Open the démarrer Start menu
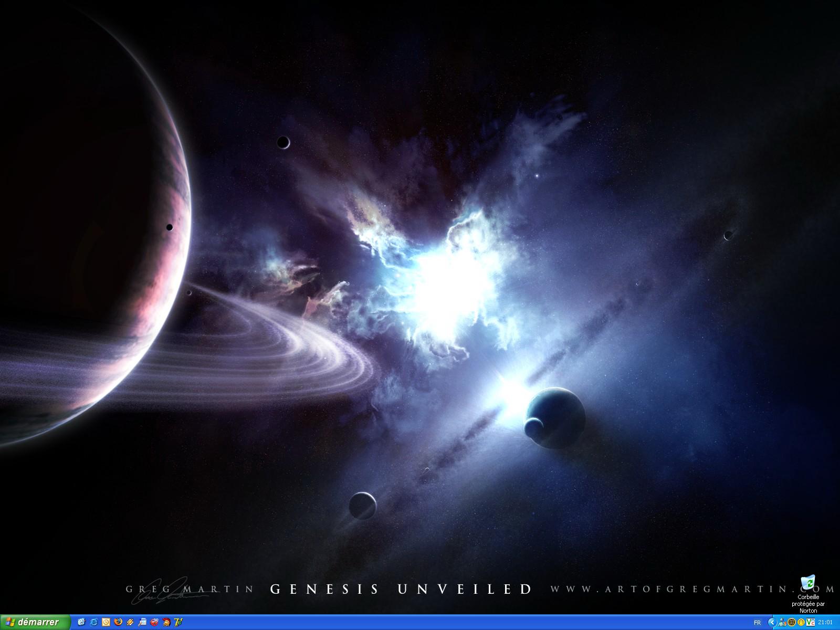Viewport: 840px width, 630px height. pos(35,622)
